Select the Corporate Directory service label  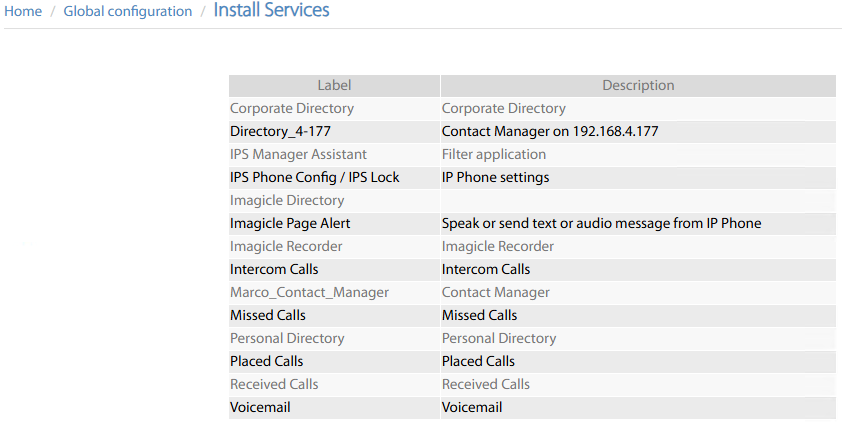[x=291, y=108]
